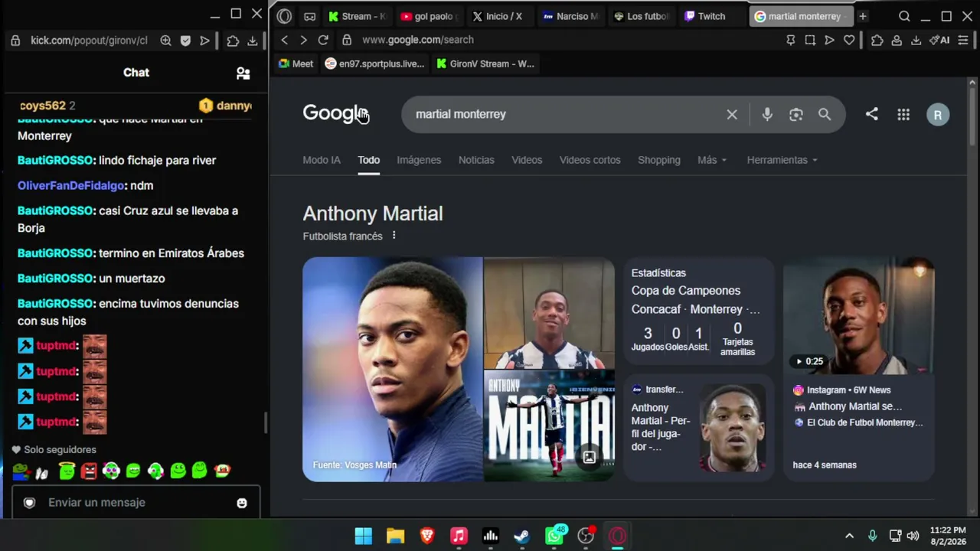This screenshot has height=551, width=980.
Task: Open the Meet bookmark
Action: click(x=296, y=64)
